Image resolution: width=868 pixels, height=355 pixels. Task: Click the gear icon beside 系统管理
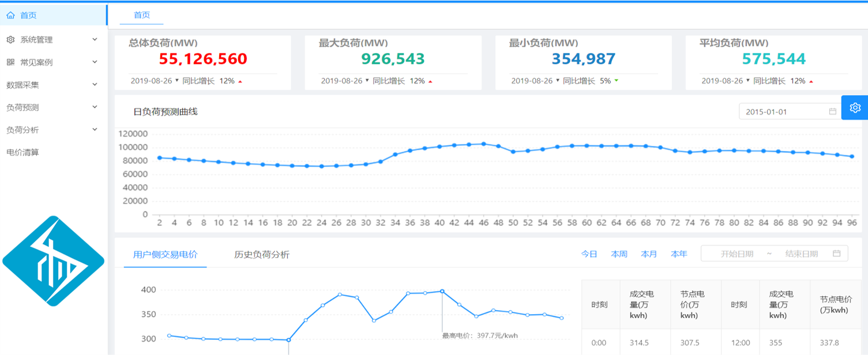click(10, 40)
